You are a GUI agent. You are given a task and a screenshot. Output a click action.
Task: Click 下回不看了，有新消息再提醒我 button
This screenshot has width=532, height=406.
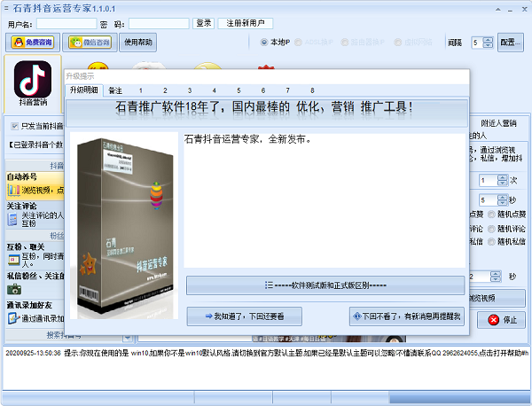[x=407, y=316]
